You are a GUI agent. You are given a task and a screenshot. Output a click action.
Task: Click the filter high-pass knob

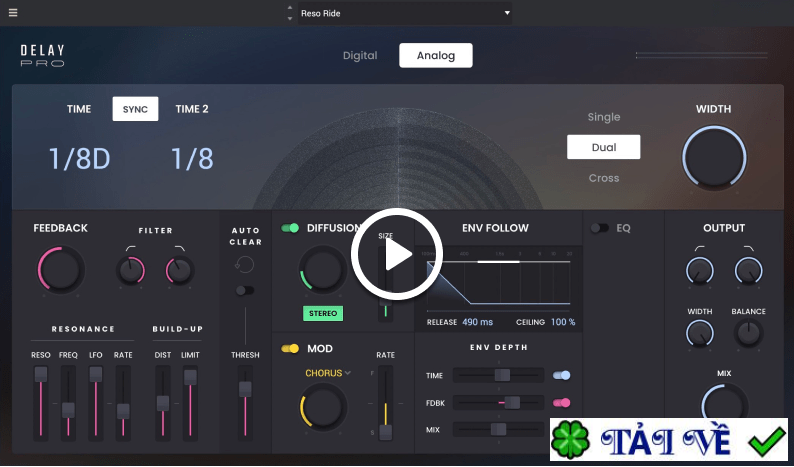tap(131, 270)
